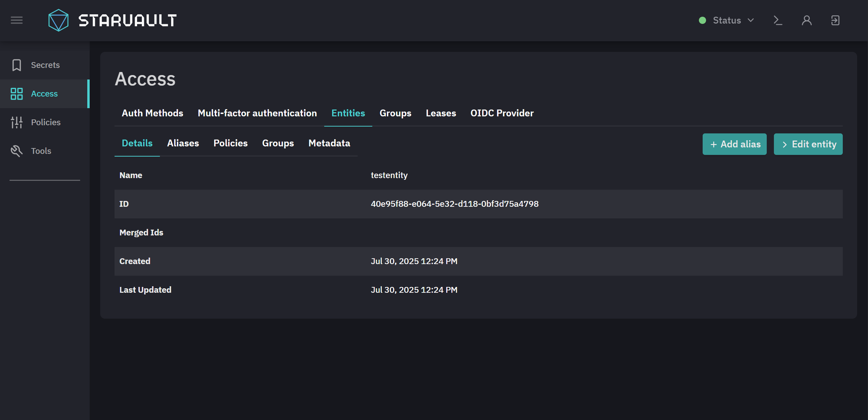Open Policies in the sidebar
Image resolution: width=868 pixels, height=420 pixels.
45,122
